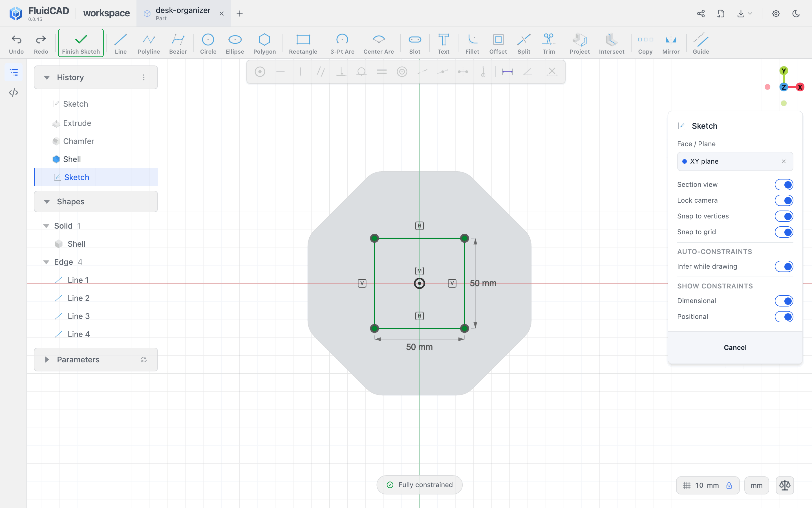This screenshot has height=508, width=812.
Task: Open the download options dropdown
Action: tap(745, 14)
